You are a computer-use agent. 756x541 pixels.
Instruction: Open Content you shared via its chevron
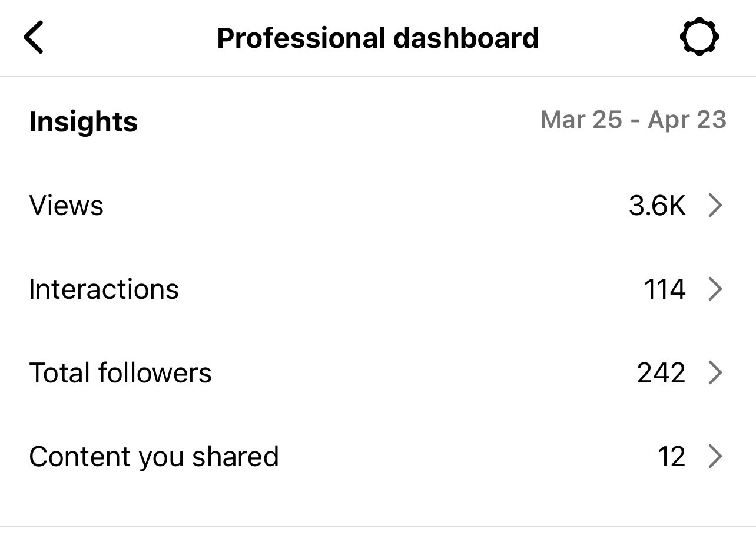click(x=715, y=457)
